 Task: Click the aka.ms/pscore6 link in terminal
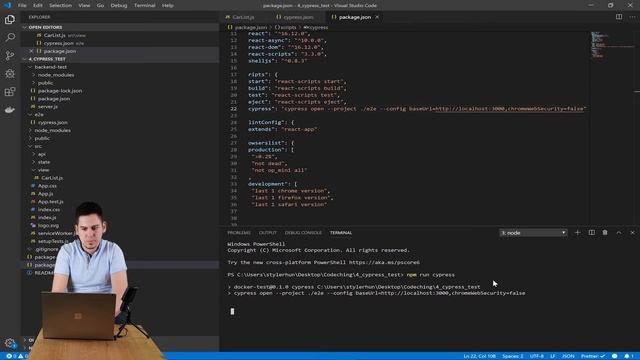[384, 262]
